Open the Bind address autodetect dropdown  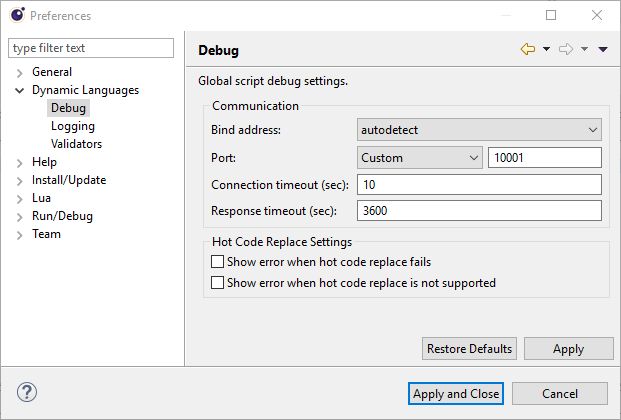coord(479,130)
